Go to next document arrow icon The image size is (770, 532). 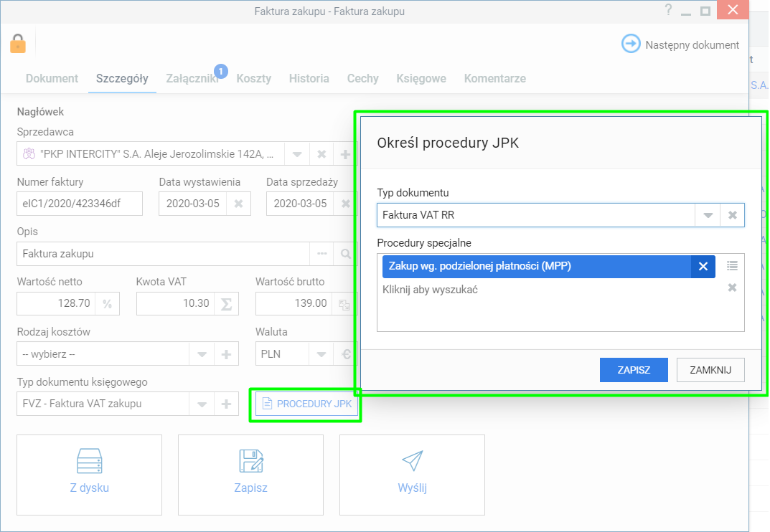tap(631, 44)
